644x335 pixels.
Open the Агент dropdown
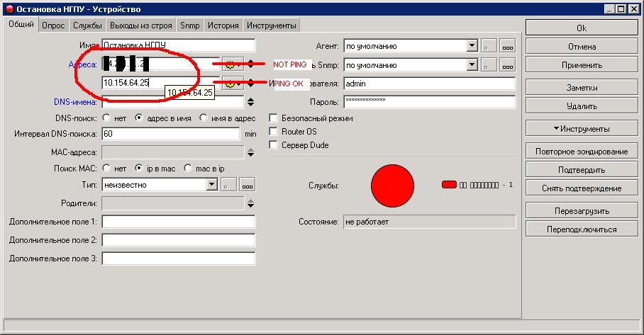(472, 45)
